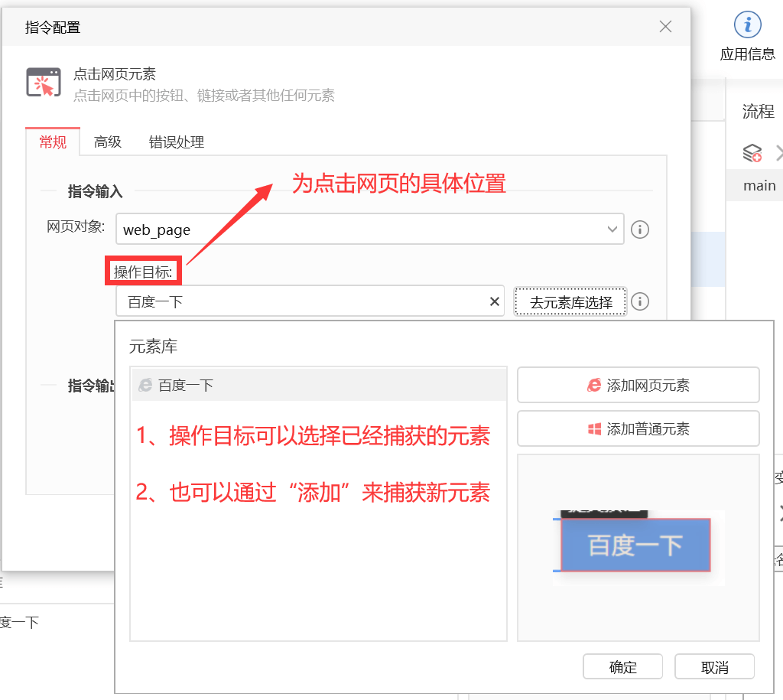Click 添加网页元素 button
This screenshot has width=783, height=700.
tap(638, 386)
